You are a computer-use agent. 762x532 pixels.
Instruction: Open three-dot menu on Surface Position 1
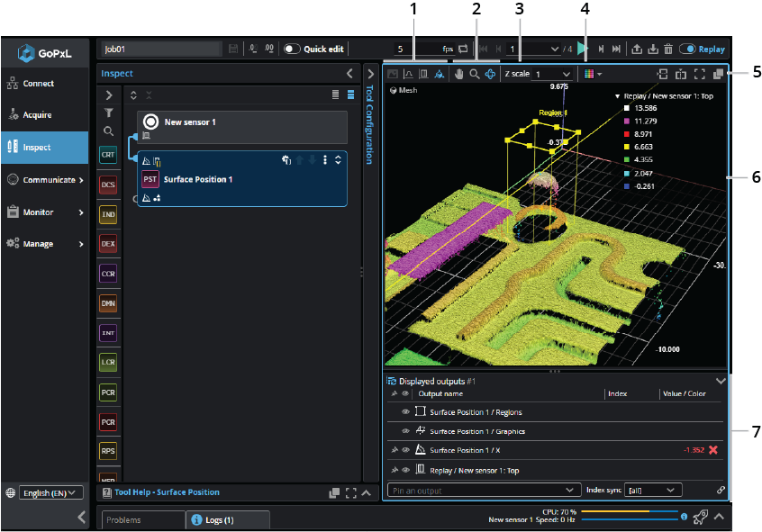(325, 160)
